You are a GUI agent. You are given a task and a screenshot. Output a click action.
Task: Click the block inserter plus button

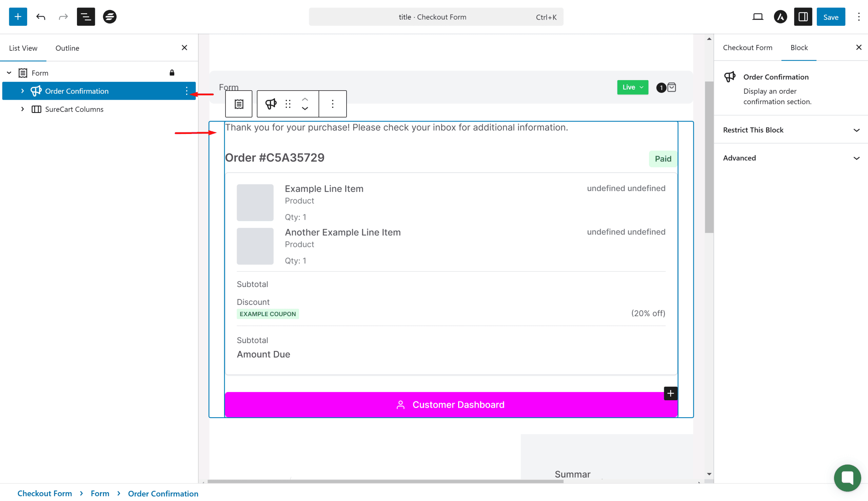pos(18,17)
